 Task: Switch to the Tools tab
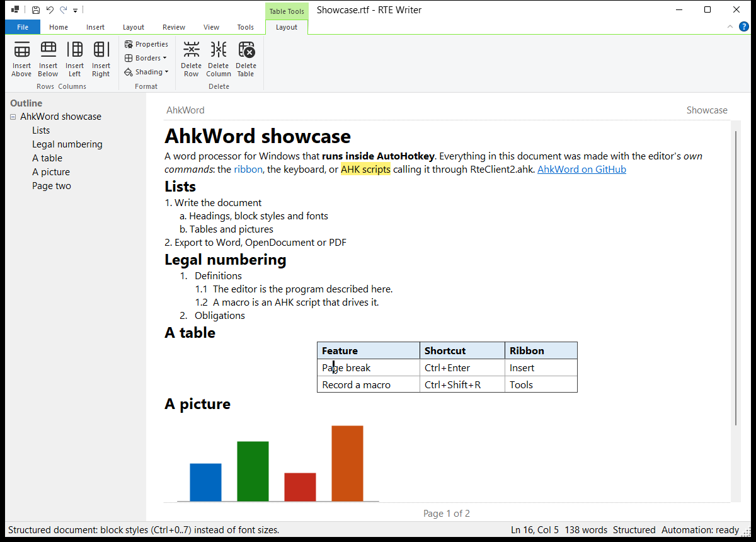pos(246,27)
